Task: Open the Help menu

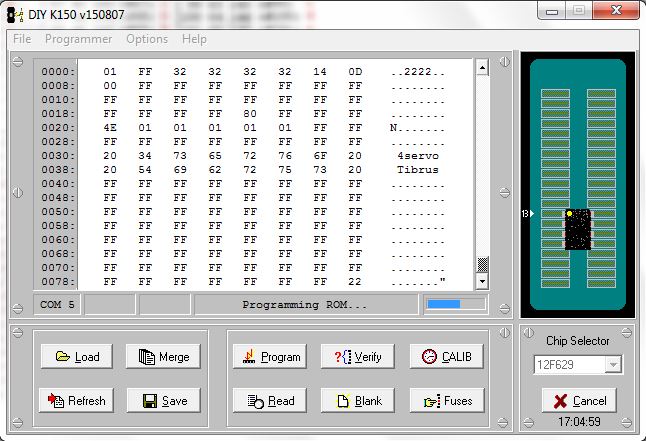Action: coord(194,39)
